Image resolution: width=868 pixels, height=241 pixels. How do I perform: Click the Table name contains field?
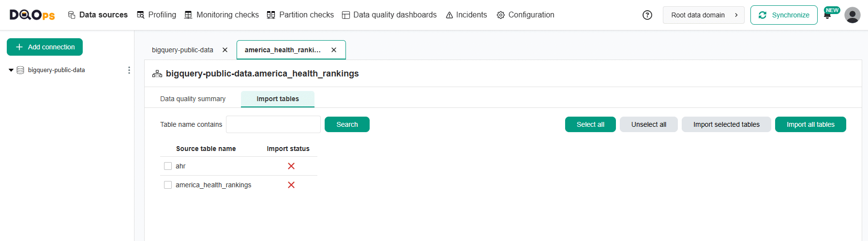[273, 124]
